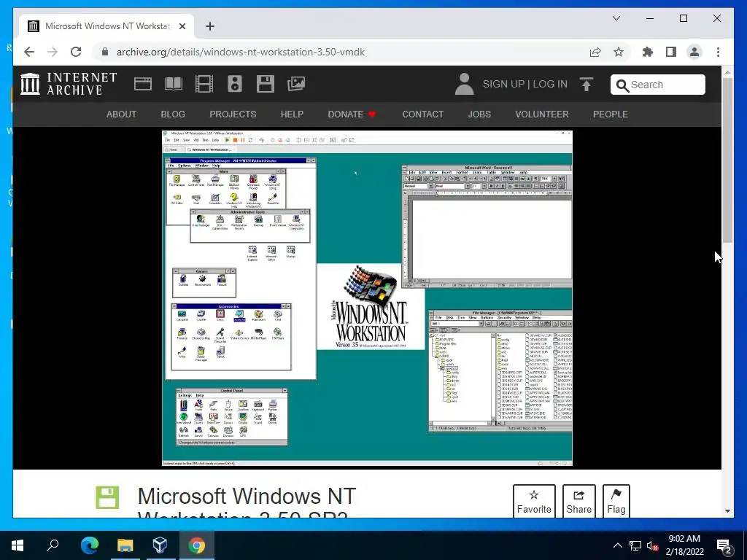Click the share this page icon in address bar
This screenshot has height=560, width=747.
(595, 52)
